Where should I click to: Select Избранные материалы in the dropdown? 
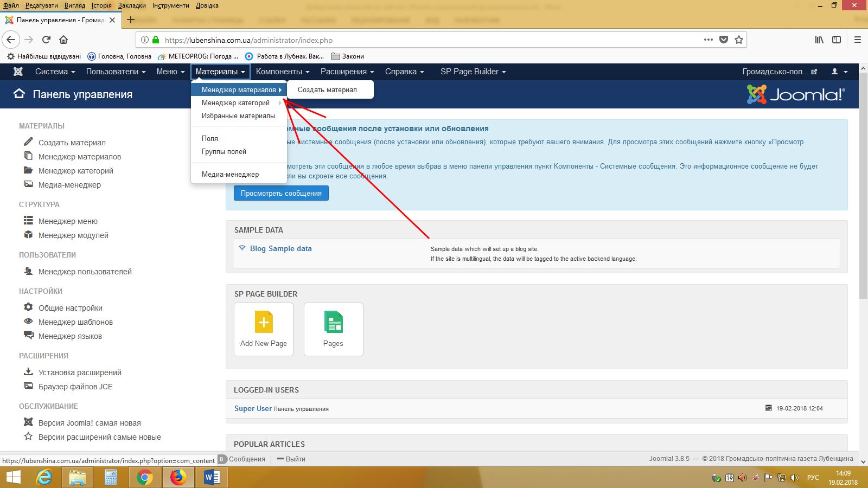tap(239, 115)
